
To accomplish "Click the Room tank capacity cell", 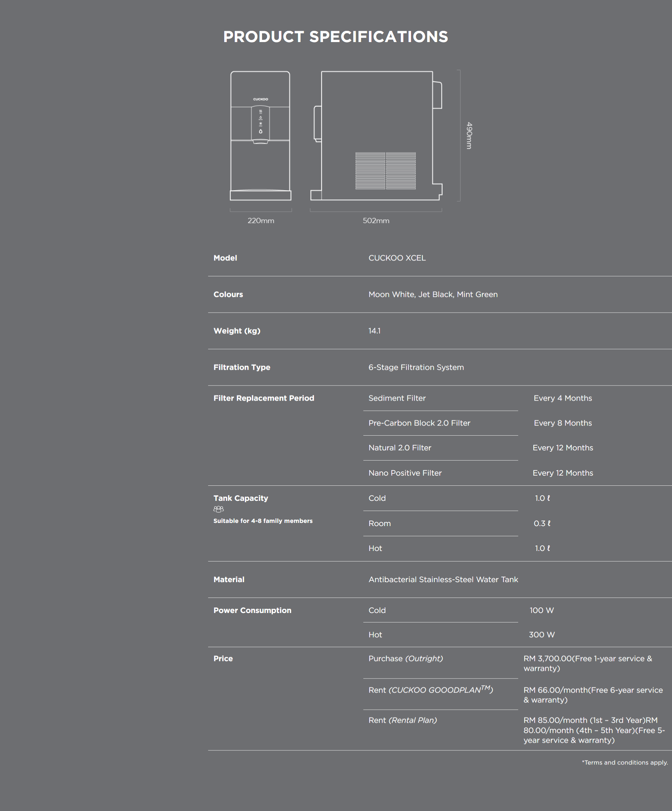I will coord(379,523).
